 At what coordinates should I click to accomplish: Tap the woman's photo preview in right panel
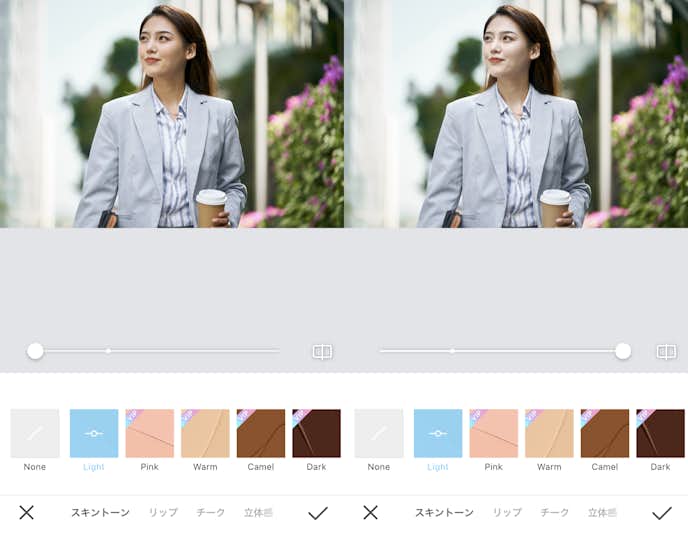[516, 114]
